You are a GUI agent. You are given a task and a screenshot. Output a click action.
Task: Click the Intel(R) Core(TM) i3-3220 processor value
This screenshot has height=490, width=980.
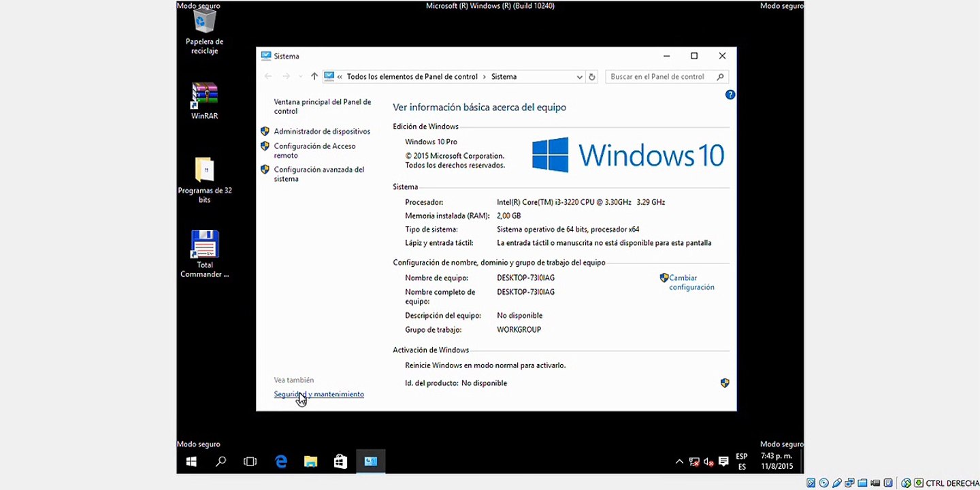click(581, 202)
